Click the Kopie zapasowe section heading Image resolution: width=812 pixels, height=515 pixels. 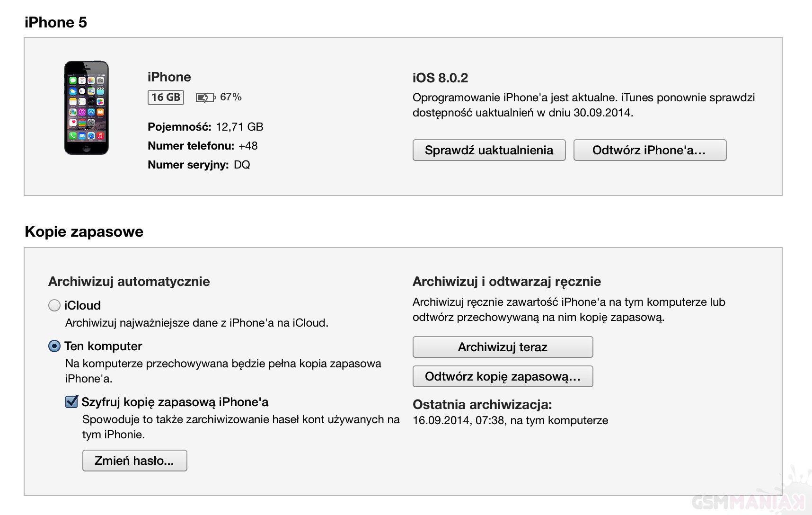[84, 231]
